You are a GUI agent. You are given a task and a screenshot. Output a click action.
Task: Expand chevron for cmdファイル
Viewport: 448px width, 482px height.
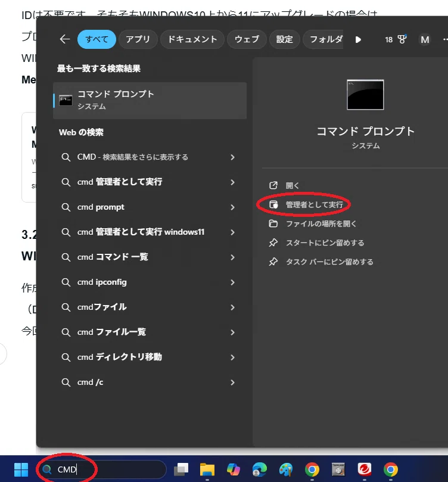(232, 307)
